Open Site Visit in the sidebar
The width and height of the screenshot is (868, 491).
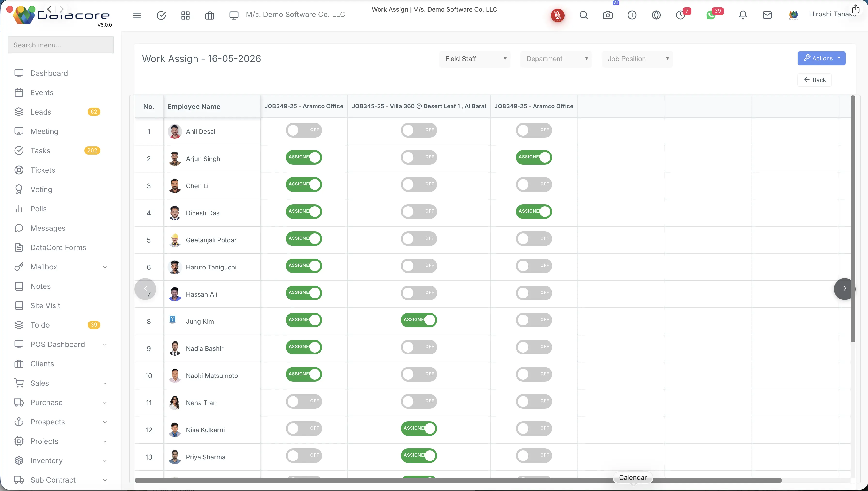click(x=45, y=306)
